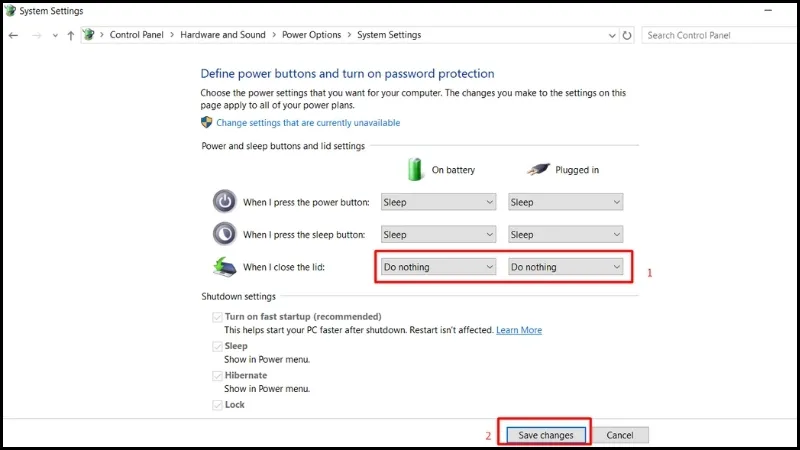800x450 pixels.
Task: Click the Back navigation arrow
Action: coord(14,35)
